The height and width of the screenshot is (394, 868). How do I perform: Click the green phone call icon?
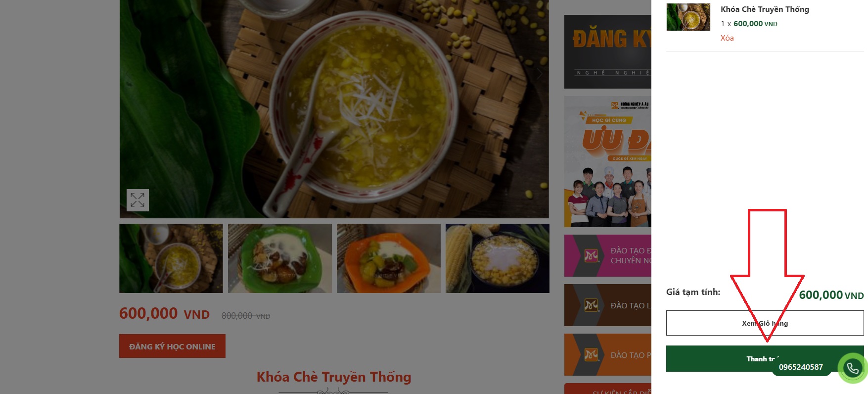[852, 368]
